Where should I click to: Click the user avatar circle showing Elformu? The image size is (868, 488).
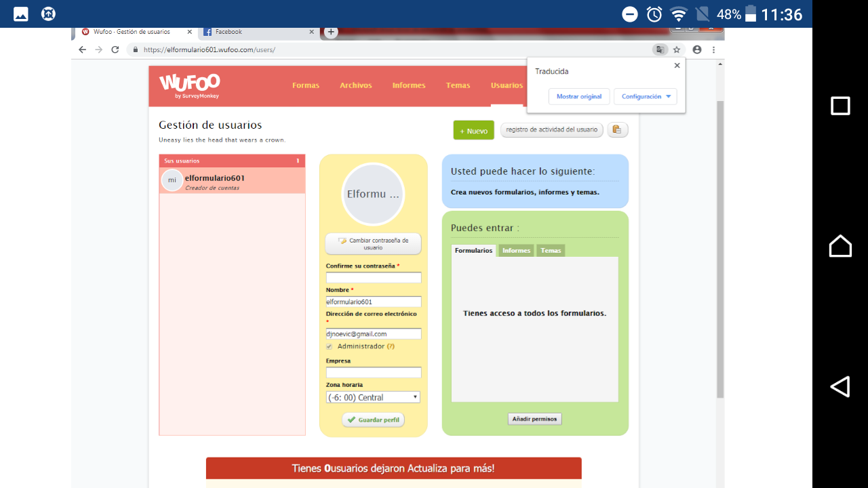point(373,194)
